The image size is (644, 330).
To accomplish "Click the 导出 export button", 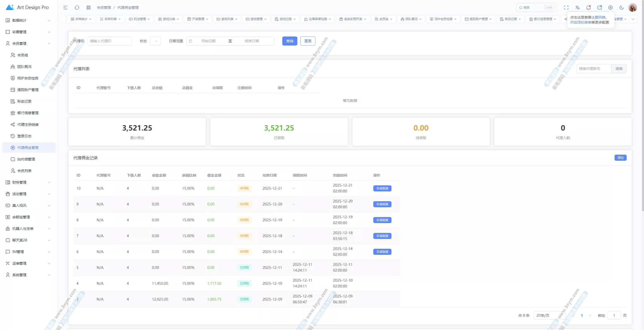I will (620, 158).
